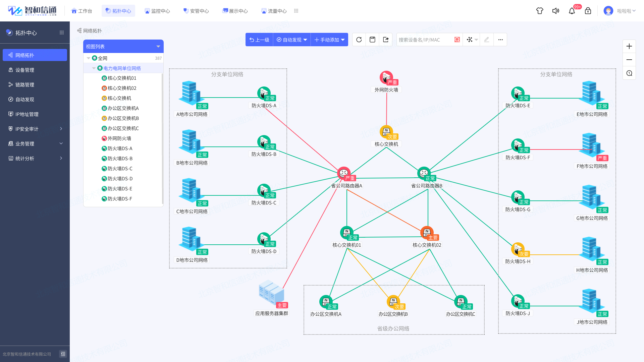Switch to the 监控中心 tab
644x362 pixels.
tap(157, 11)
